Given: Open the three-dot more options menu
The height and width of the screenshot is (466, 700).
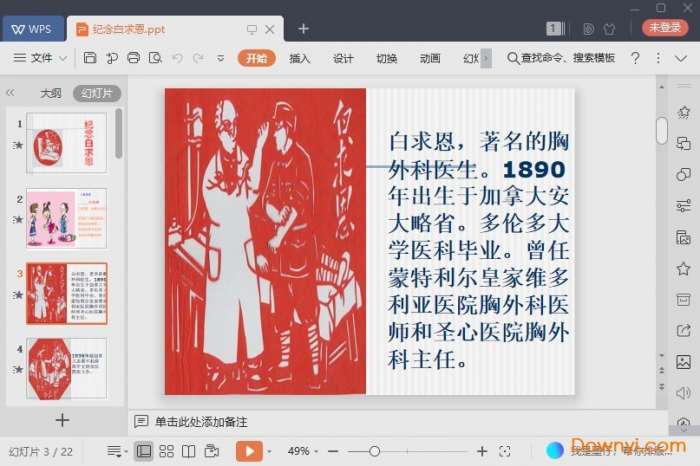Looking at the screenshot, I should tap(658, 58).
